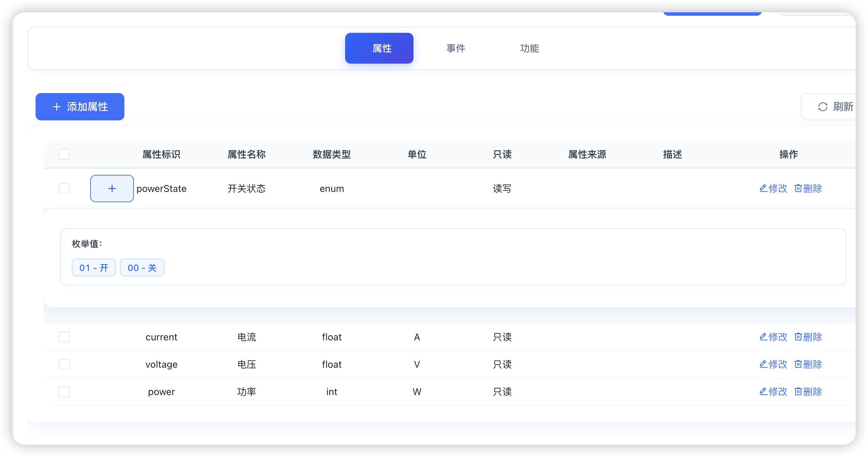Image resolution: width=868 pixels, height=457 pixels.
Task: Collapse the powerState enum details via plus expander
Action: pyautogui.click(x=112, y=188)
